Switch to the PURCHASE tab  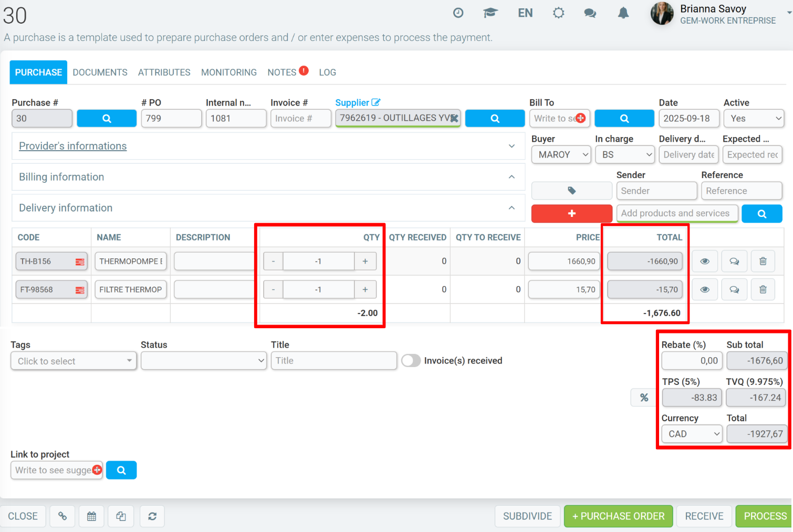pyautogui.click(x=38, y=72)
